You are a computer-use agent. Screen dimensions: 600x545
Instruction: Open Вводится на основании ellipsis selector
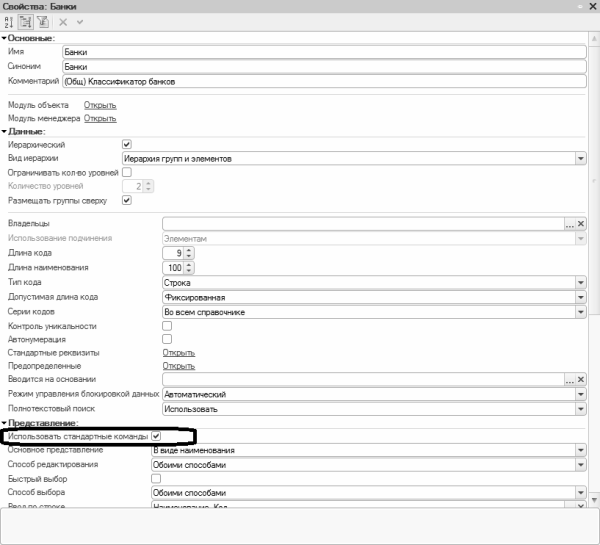coord(569,380)
